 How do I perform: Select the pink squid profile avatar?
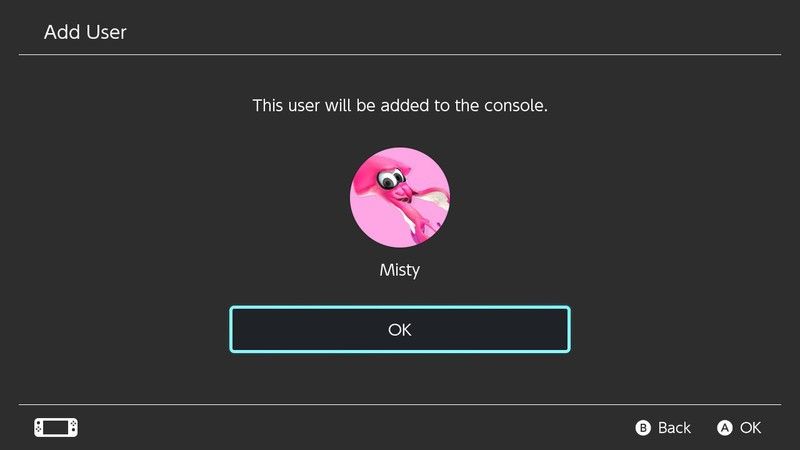tap(400, 197)
